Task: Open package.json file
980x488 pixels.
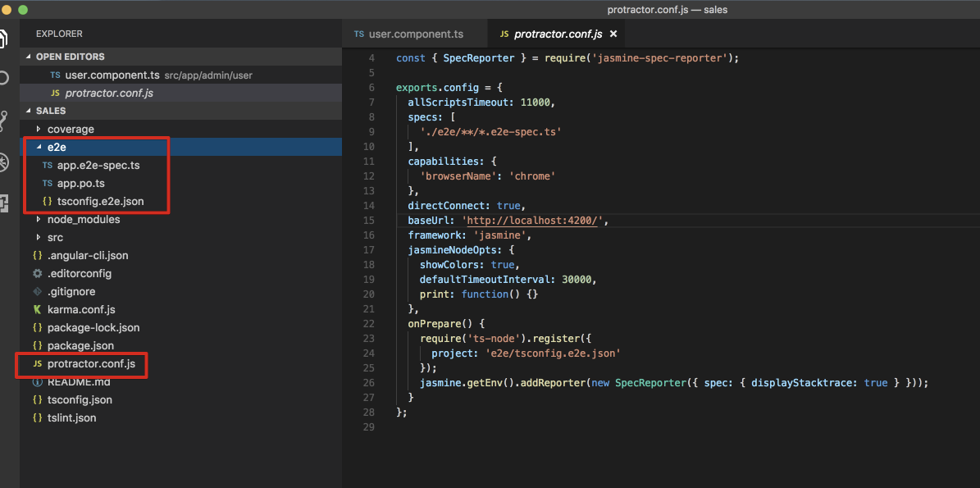Action: click(181, 345)
